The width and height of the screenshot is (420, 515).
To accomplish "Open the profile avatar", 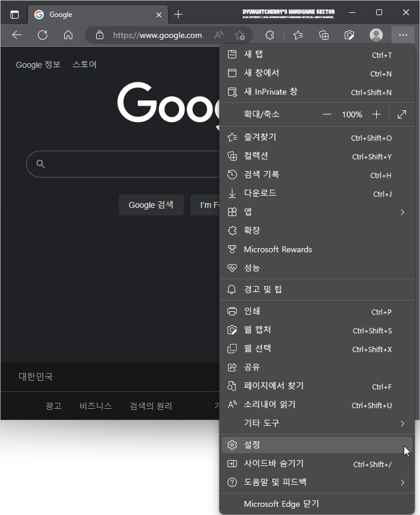I will click(376, 35).
